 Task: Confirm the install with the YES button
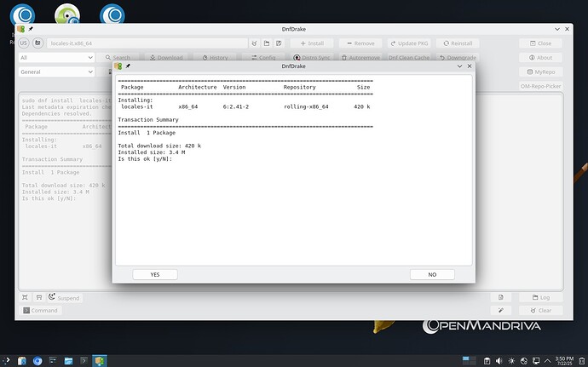point(155,274)
